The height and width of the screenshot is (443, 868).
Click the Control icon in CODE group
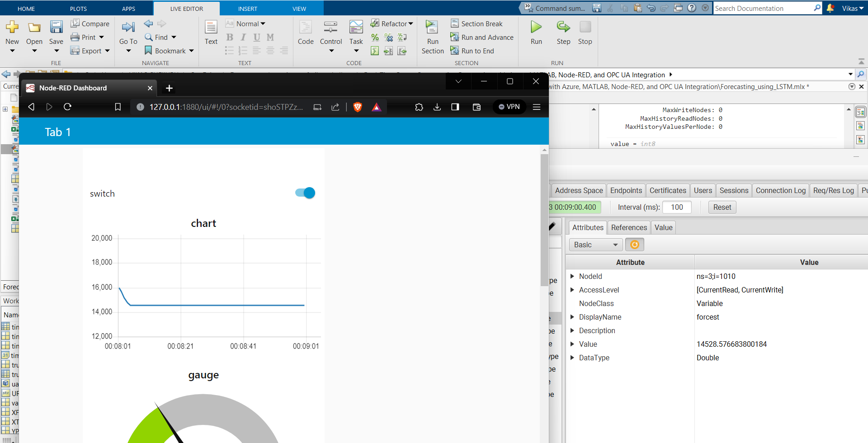point(331,27)
